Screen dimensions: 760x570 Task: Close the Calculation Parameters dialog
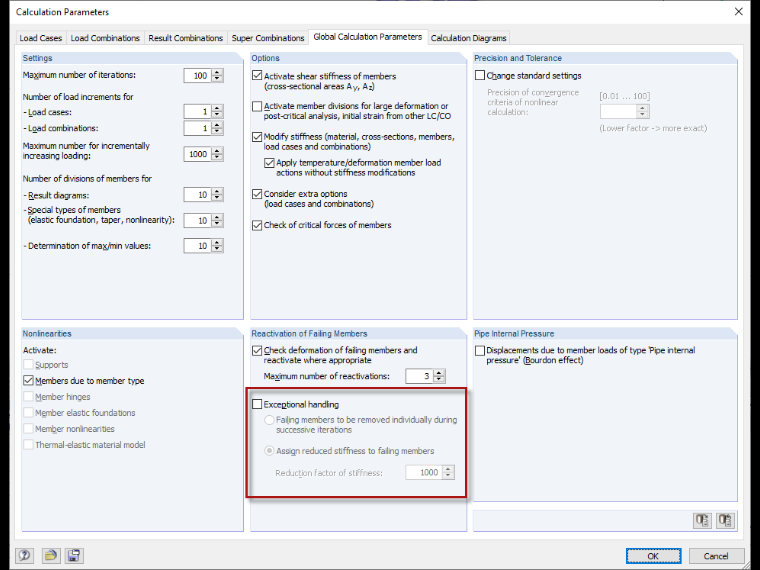[739, 11]
